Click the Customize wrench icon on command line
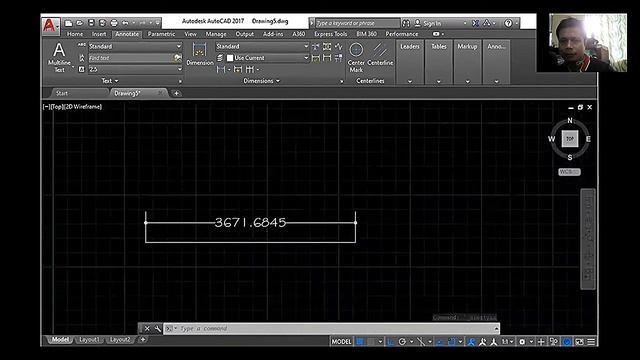The height and width of the screenshot is (360, 640). point(158,329)
